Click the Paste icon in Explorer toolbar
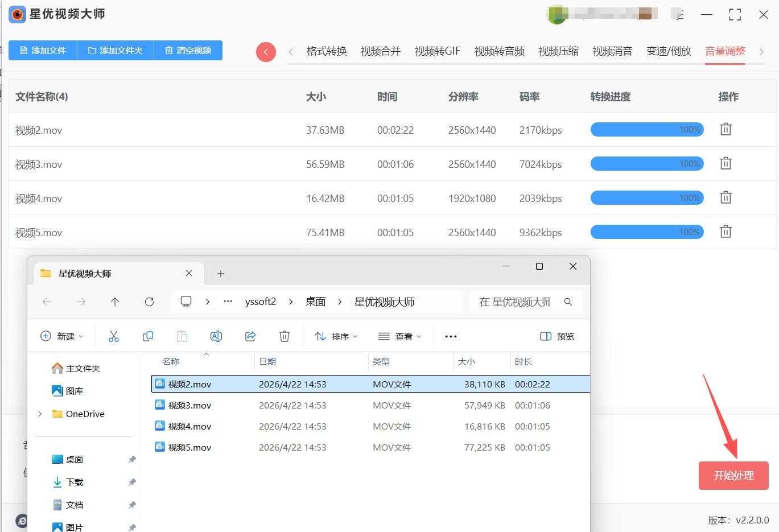Viewport: 779px width, 532px height. (182, 336)
